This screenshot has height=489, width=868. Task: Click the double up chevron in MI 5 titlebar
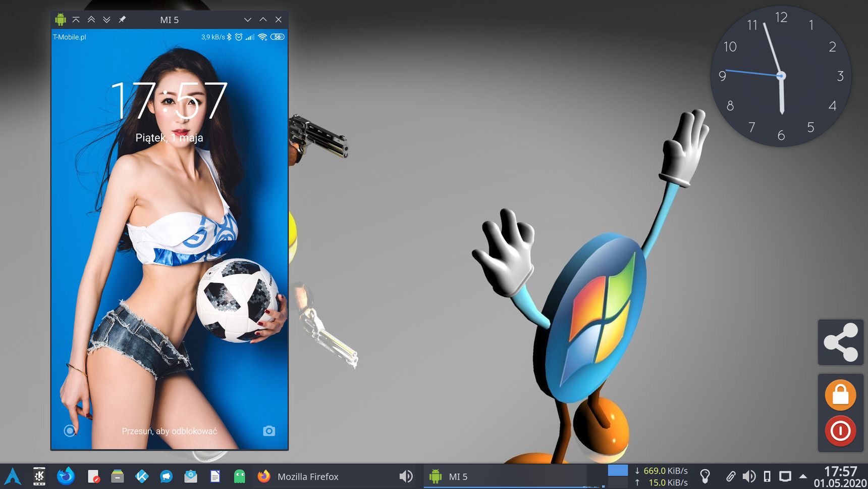click(91, 20)
